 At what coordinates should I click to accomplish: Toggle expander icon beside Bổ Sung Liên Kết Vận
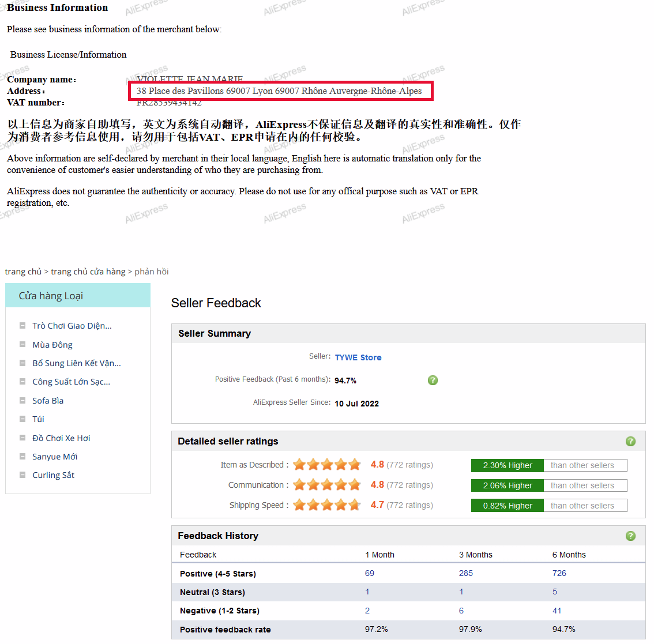[22, 363]
